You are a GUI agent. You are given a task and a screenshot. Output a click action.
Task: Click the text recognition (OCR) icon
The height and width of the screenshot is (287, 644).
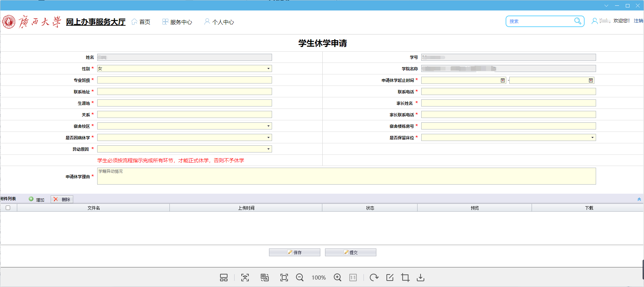point(245,278)
